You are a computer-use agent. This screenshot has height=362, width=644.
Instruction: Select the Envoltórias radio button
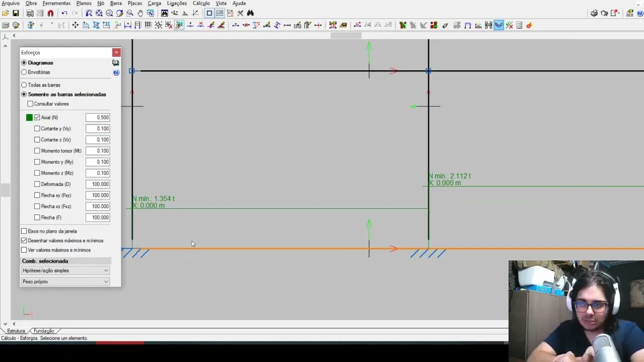pos(24,72)
